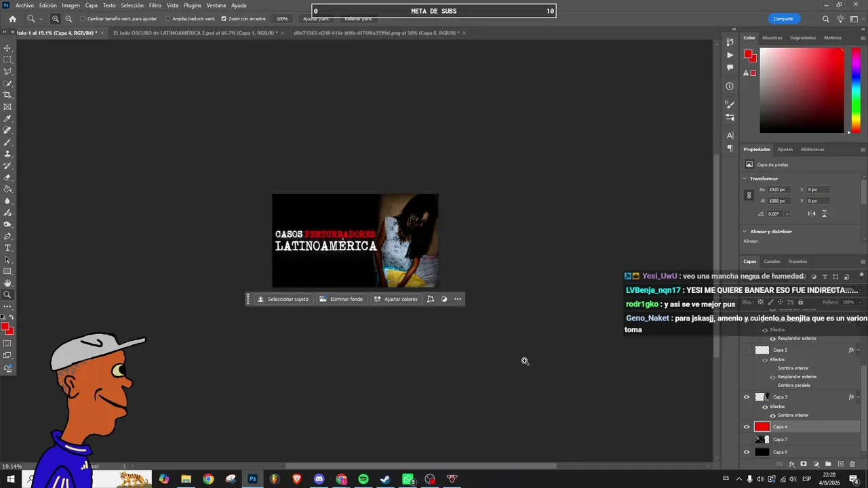The height and width of the screenshot is (488, 868).
Task: Click the hue slider in Color panel
Action: [856, 90]
